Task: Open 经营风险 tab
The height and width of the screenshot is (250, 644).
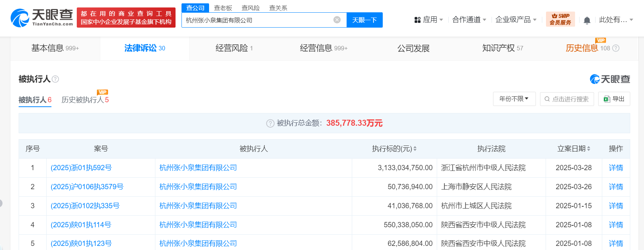Action: [234, 48]
